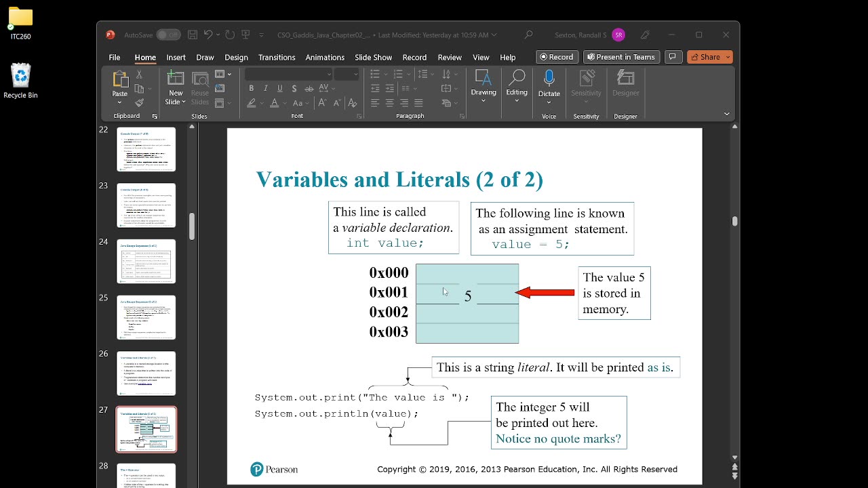Open the Comments pane
Screen dimensions: 868x488
(673, 57)
